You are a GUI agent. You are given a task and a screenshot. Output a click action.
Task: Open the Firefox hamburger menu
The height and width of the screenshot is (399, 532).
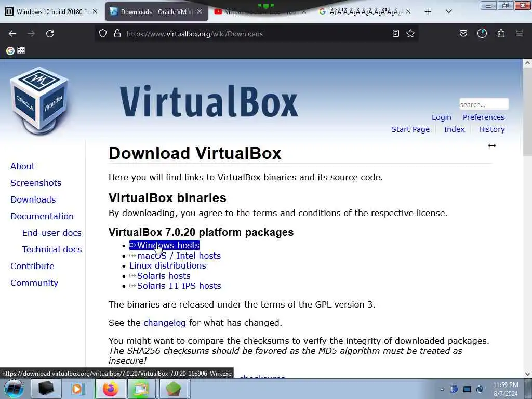pyautogui.click(x=520, y=33)
